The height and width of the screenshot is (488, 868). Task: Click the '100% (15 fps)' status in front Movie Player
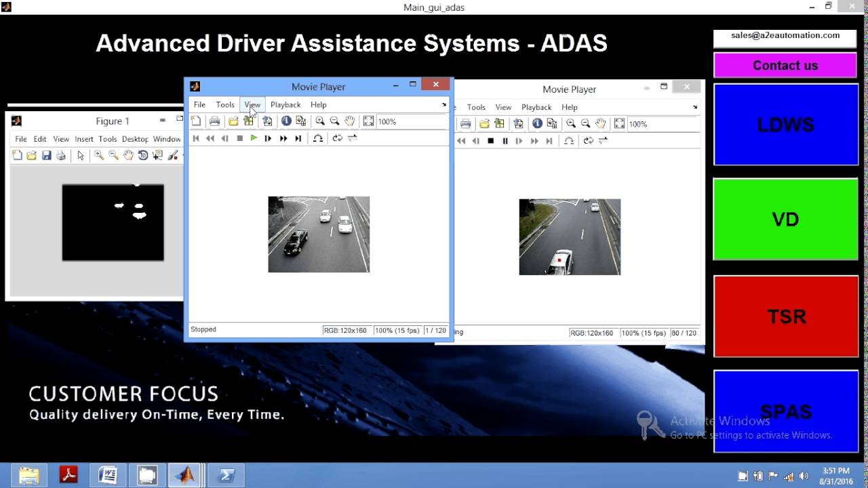pos(397,331)
